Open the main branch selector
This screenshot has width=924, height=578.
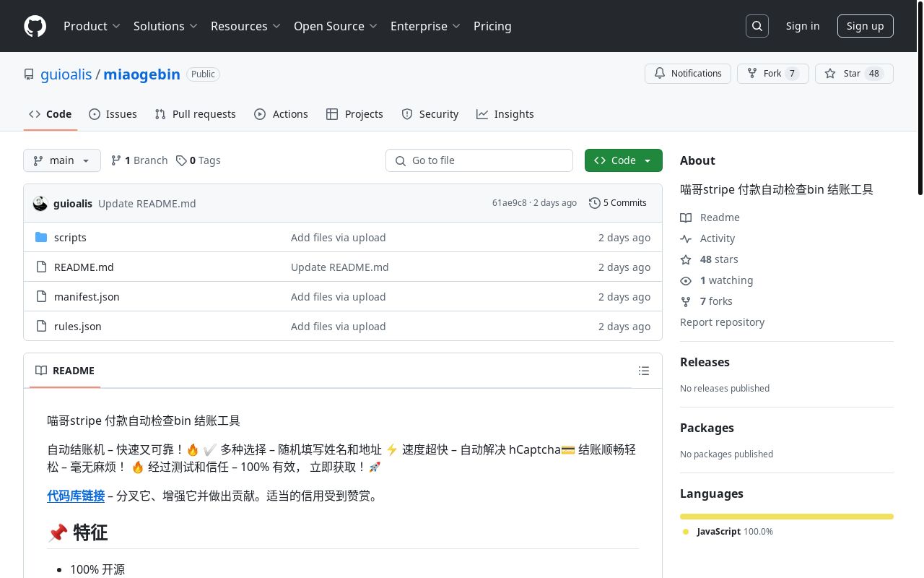point(61,160)
